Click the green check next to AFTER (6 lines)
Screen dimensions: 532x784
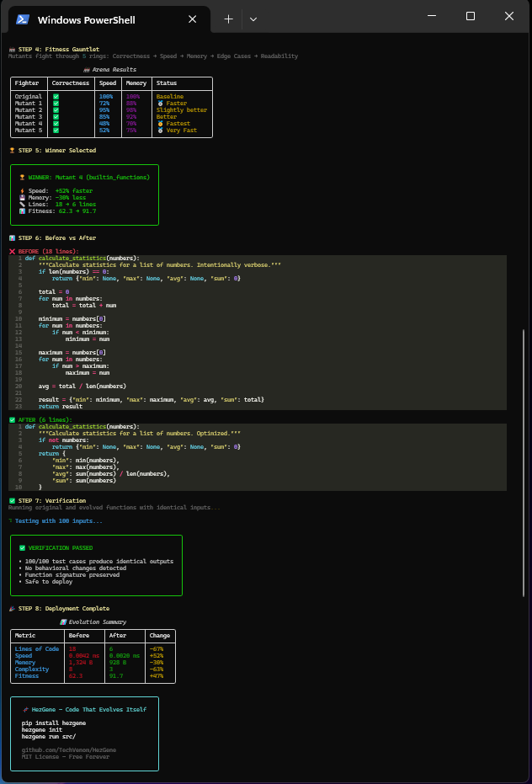coord(12,419)
